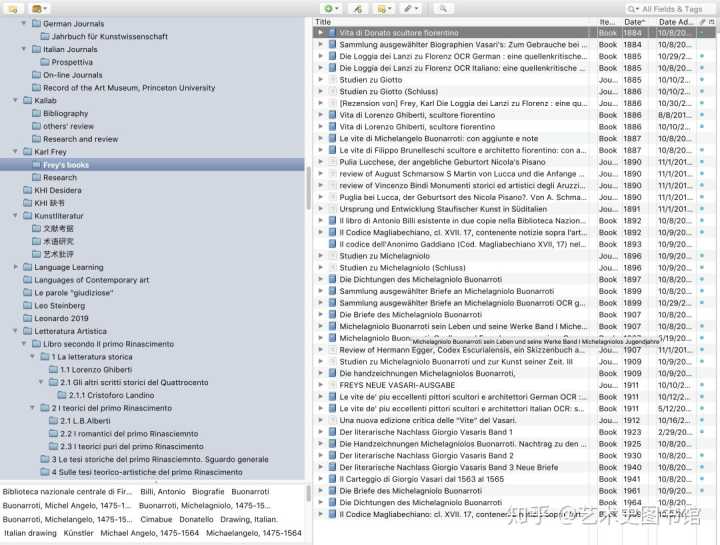Image resolution: width=720 pixels, height=545 pixels.
Task: Open the New Library dropdown icon
Action: 39,9
